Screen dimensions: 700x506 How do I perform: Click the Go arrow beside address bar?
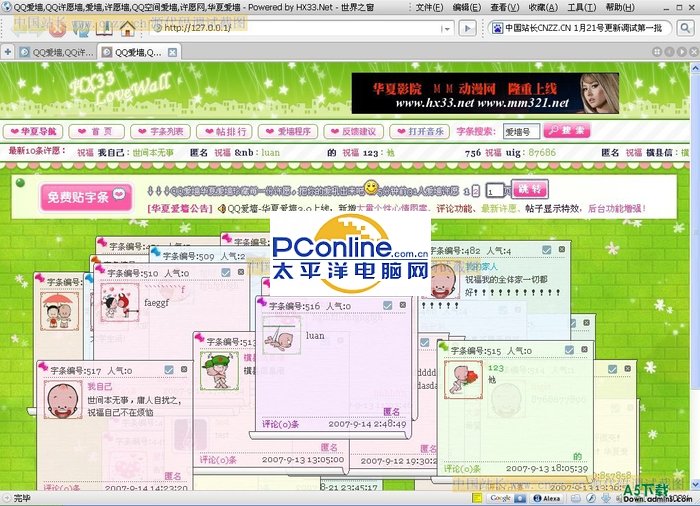(x=467, y=28)
